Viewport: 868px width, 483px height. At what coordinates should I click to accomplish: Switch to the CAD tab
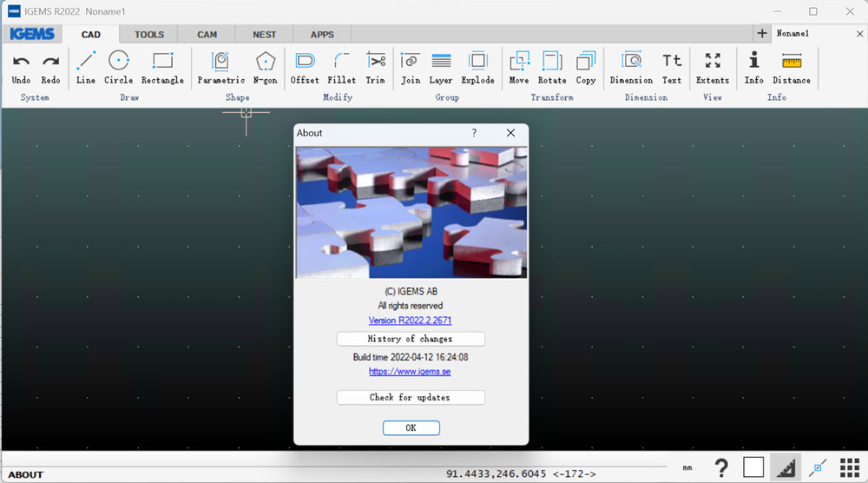[91, 35]
